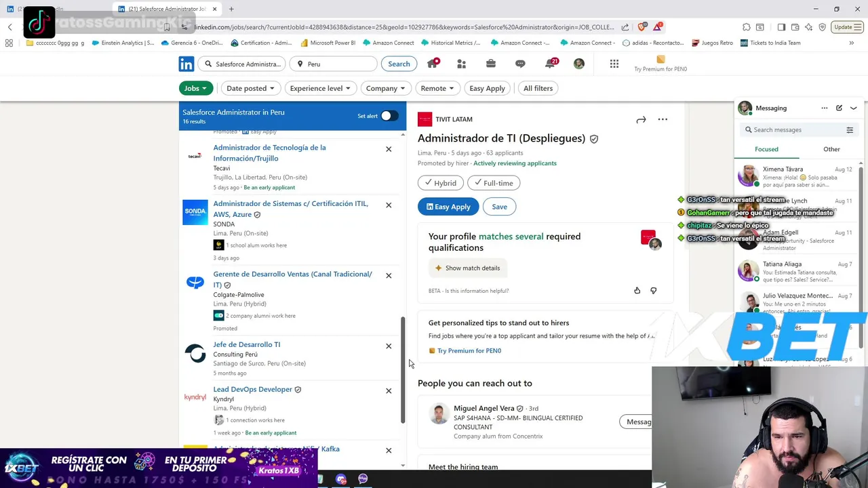This screenshot has height=488, width=868.
Task: Expand the Date posted dropdown
Action: 250,88
